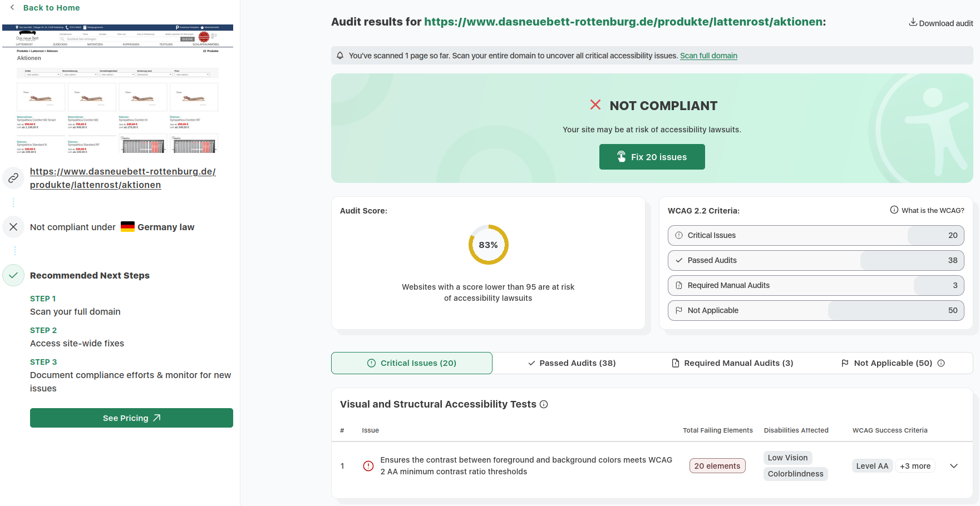Click the Scan full domain link
The image size is (980, 506).
click(x=708, y=56)
